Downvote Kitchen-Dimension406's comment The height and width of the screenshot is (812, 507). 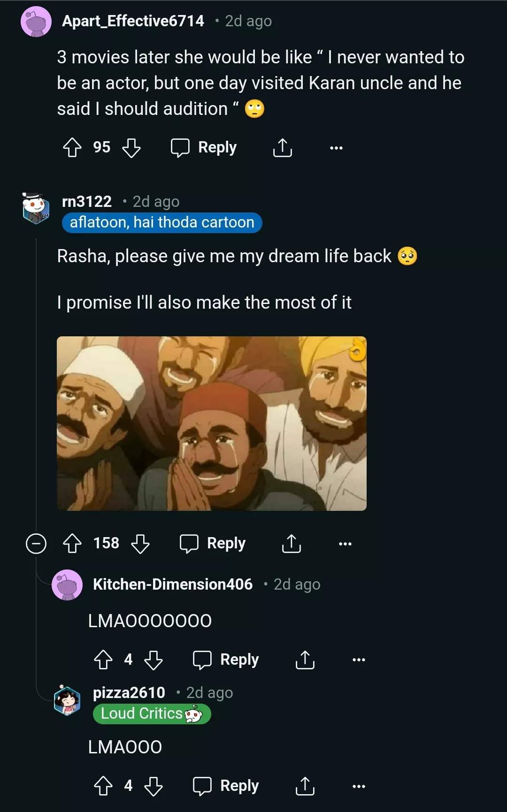pos(154,660)
